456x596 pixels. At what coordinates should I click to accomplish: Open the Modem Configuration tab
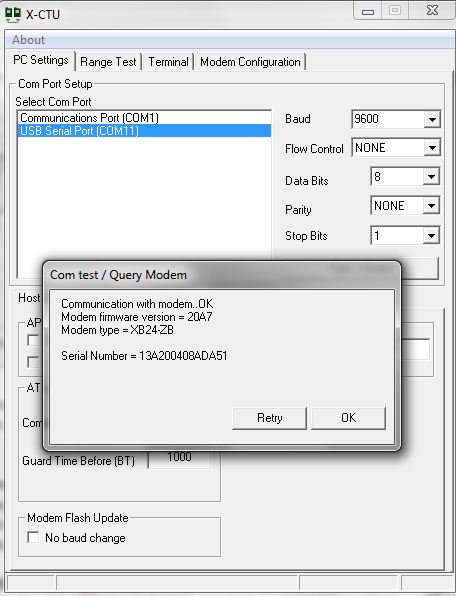point(250,62)
